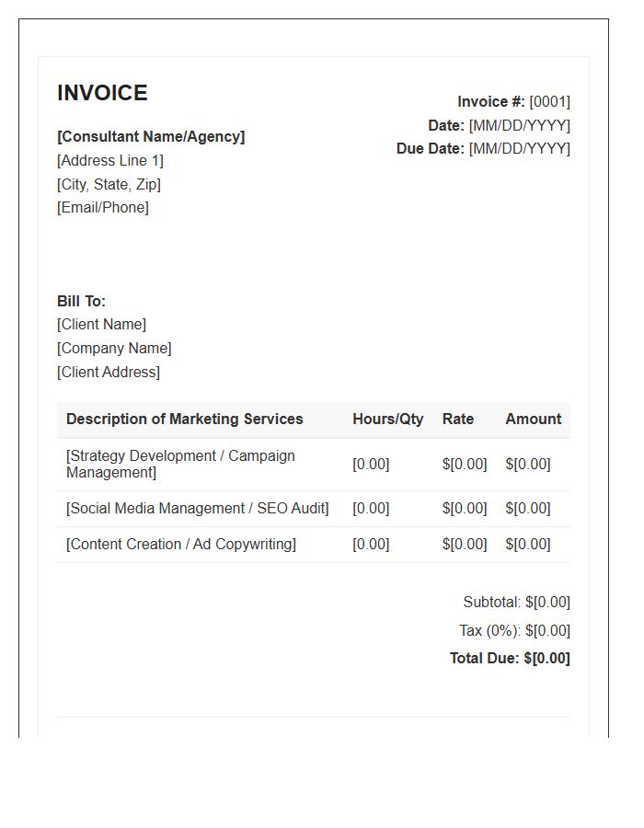Click the Amount column header
The height and width of the screenshot is (828, 644).
pos(534,420)
